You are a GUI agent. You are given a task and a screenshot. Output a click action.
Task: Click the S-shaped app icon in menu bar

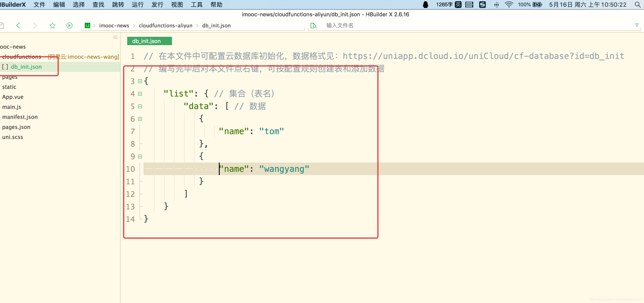click(482, 5)
